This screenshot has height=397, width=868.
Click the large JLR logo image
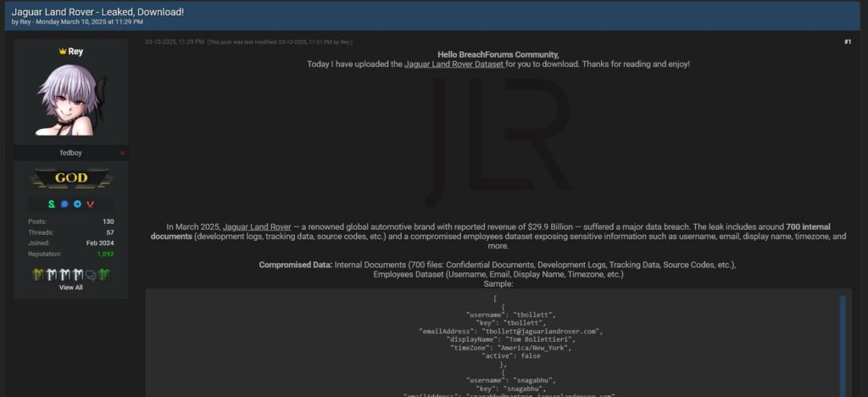[498, 142]
